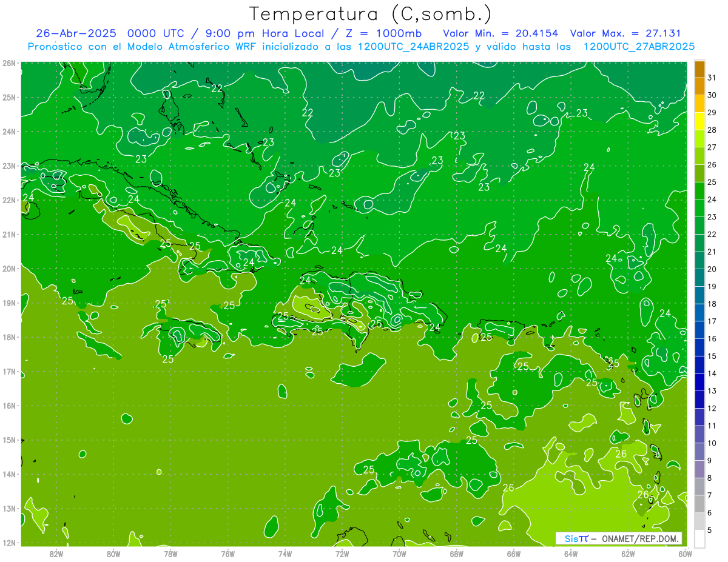Click the '20' label on the color scale

(x=712, y=269)
